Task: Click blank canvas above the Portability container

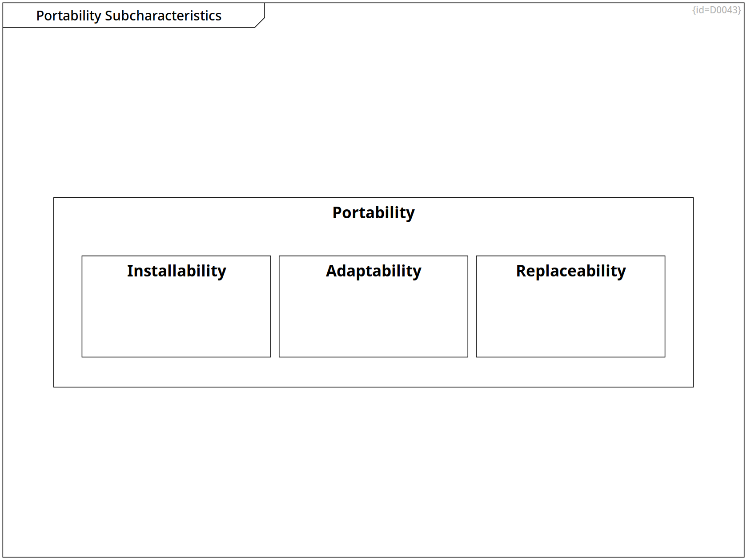Action: (373, 111)
